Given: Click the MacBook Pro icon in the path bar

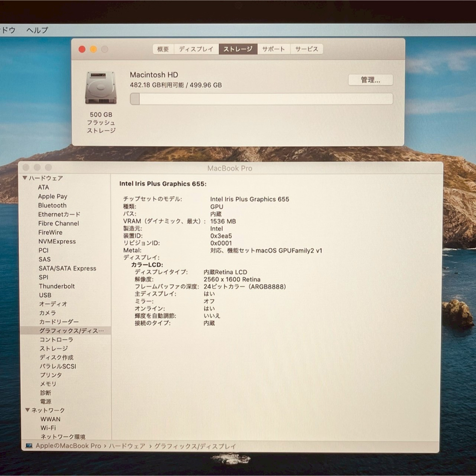Looking at the screenshot, I should [29, 446].
